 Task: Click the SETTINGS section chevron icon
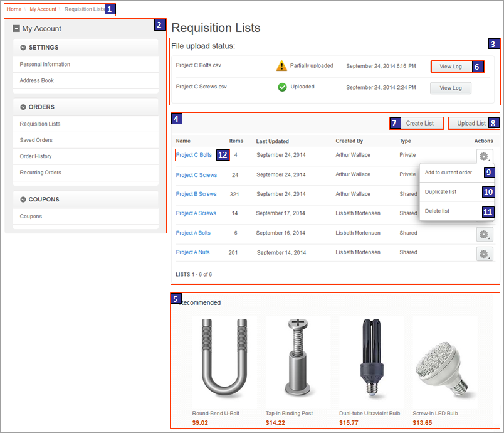[24, 47]
